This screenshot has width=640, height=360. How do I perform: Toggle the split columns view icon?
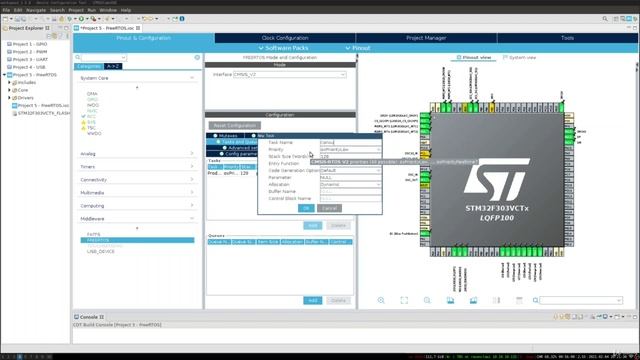(496, 300)
